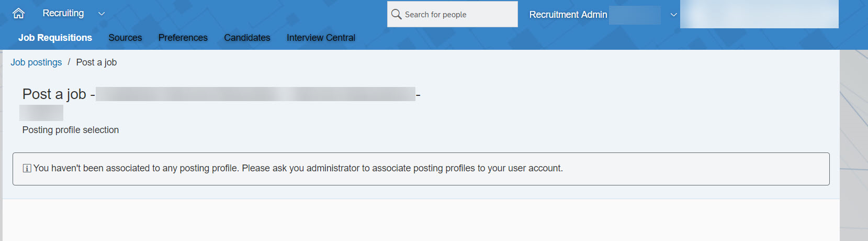Click the magnifier icon in search box
This screenshot has width=868, height=241.
(397, 14)
